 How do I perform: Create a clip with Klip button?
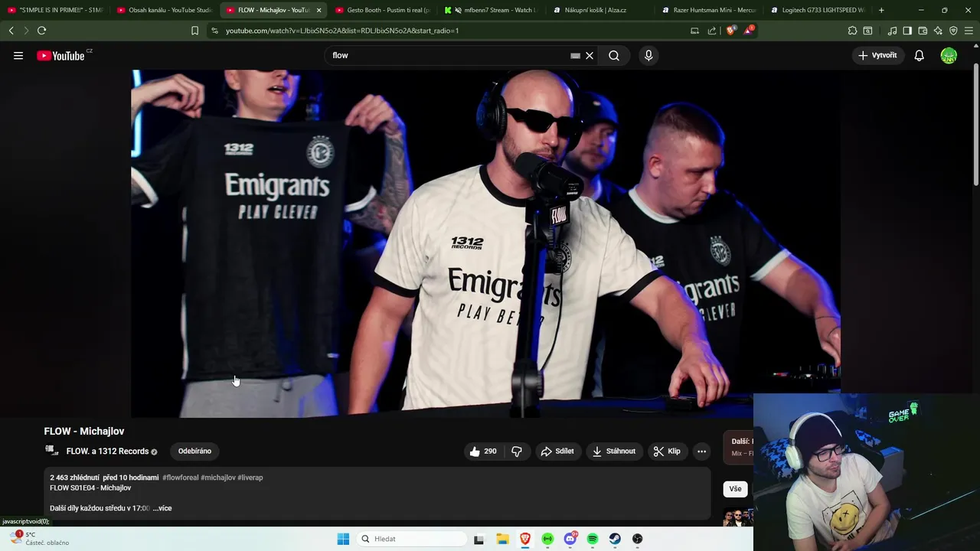(x=667, y=452)
